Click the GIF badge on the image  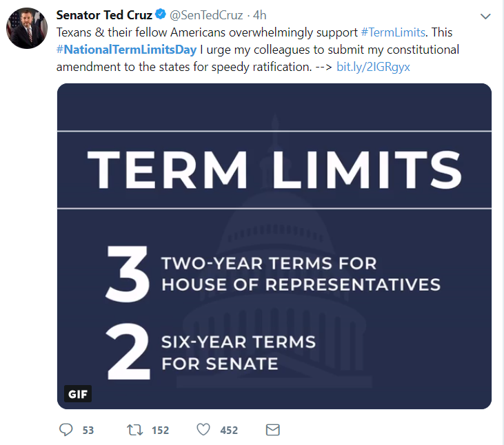(77, 395)
